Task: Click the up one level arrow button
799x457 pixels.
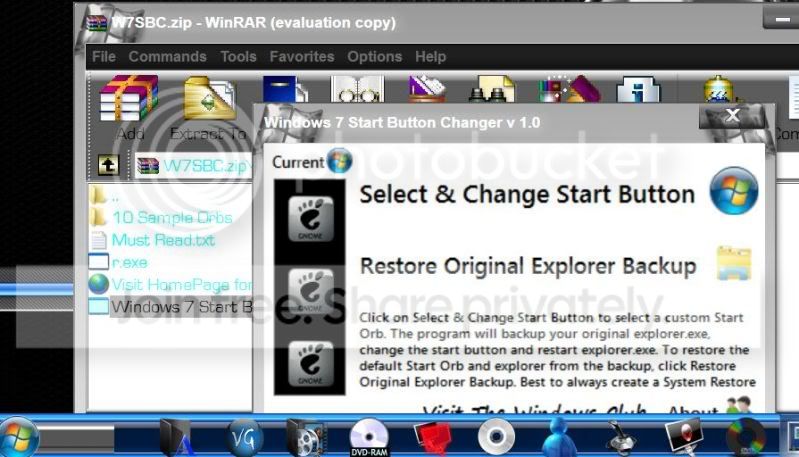Action: tap(108, 165)
